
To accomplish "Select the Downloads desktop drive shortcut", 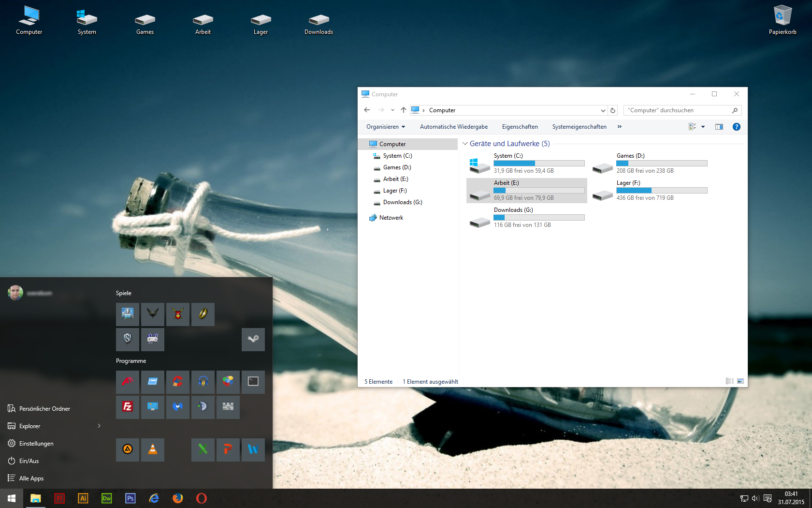I will [319, 23].
